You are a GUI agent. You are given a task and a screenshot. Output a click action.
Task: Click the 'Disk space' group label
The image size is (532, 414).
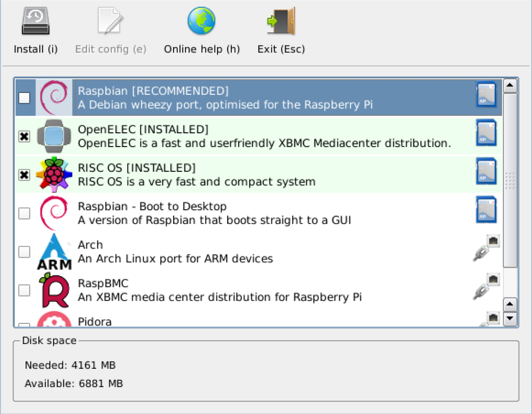[x=49, y=341]
